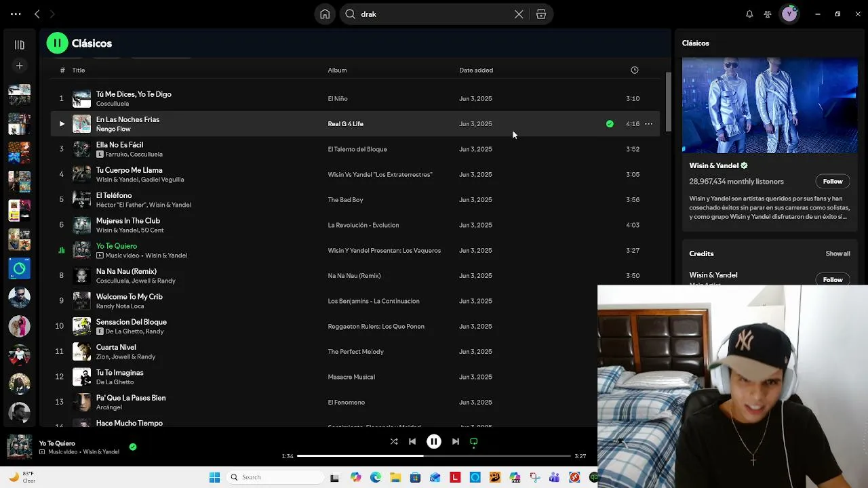Open album The Perfect Melody
868x488 pixels.
[x=355, y=352]
